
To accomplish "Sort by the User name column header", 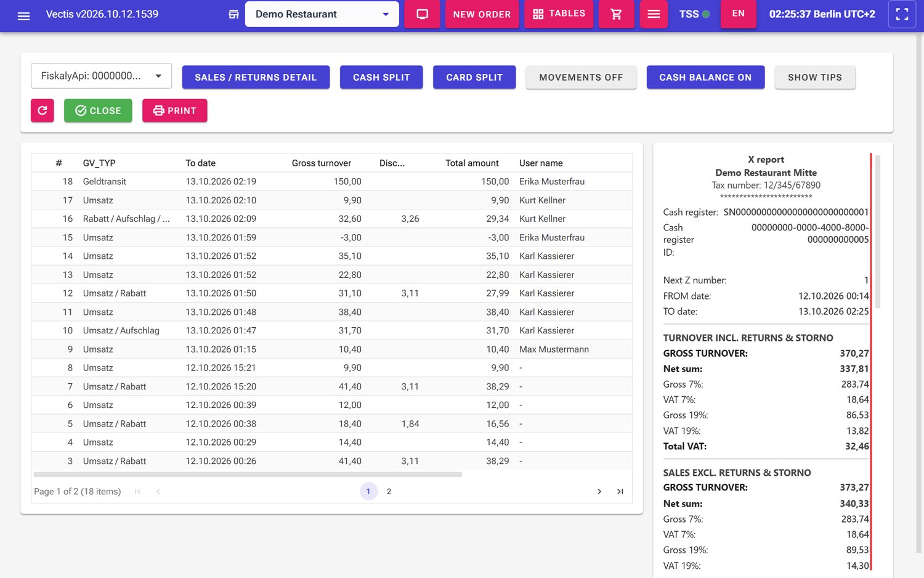I will [x=541, y=163].
